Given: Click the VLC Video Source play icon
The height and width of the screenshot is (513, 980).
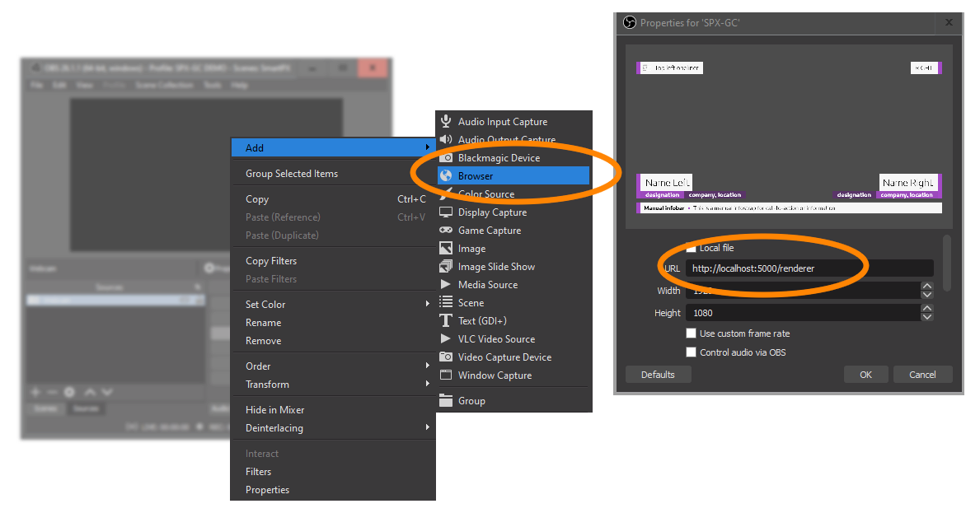Looking at the screenshot, I should (446, 338).
